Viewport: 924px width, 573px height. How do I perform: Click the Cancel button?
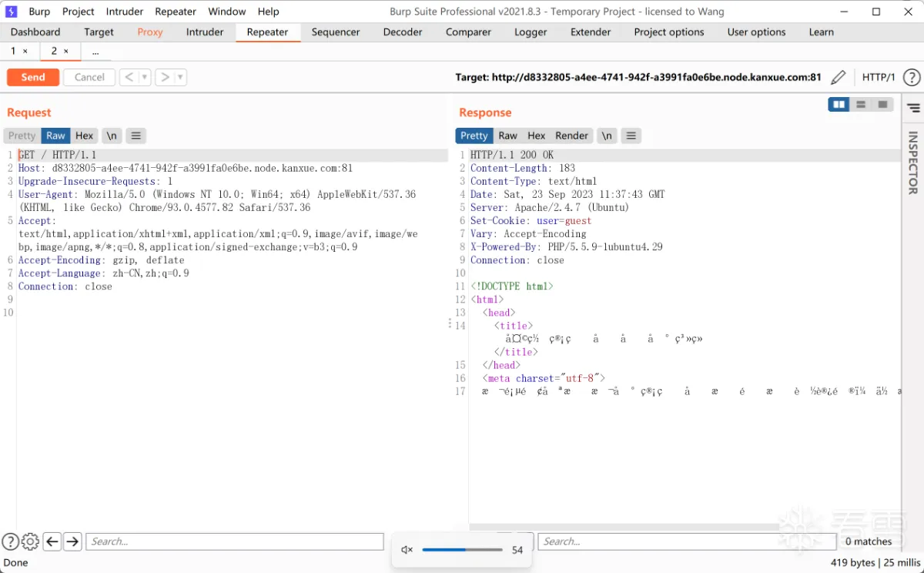click(x=89, y=77)
